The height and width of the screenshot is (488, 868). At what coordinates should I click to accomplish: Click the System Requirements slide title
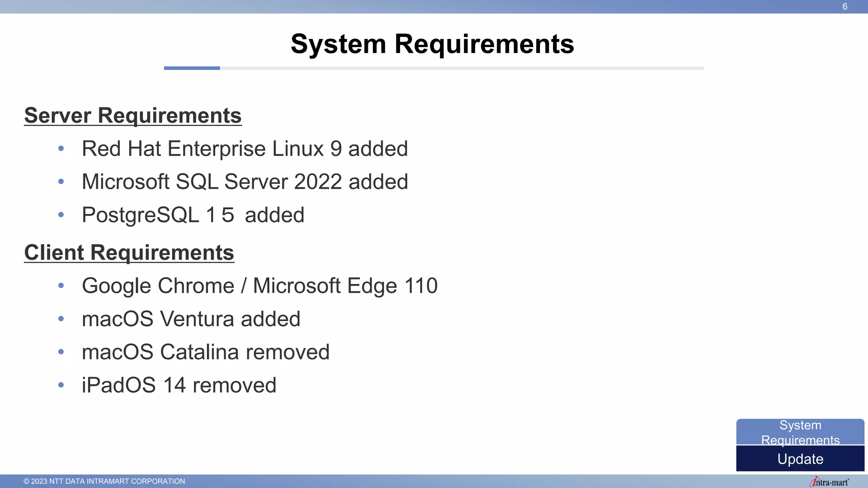click(x=432, y=44)
